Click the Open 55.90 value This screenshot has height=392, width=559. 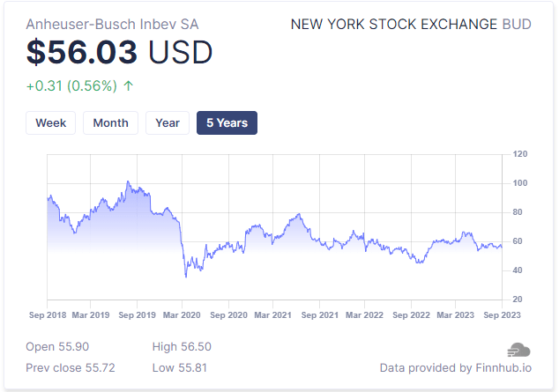pos(57,346)
